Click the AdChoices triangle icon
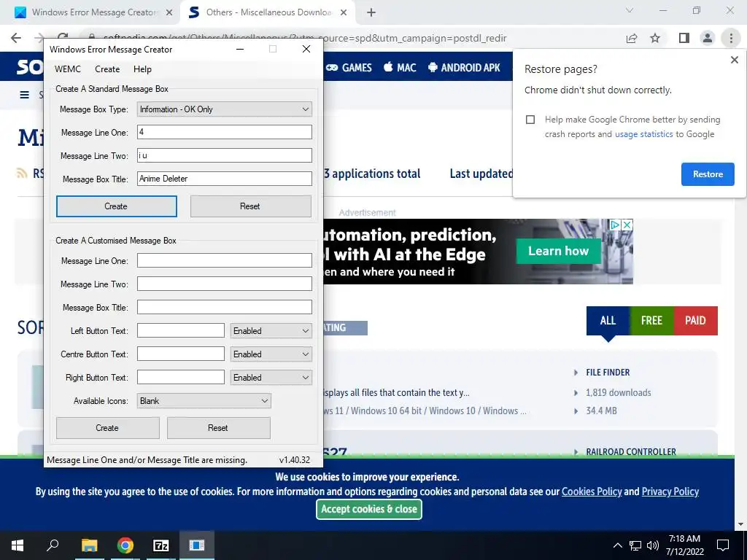The width and height of the screenshot is (747, 560). coord(616,225)
